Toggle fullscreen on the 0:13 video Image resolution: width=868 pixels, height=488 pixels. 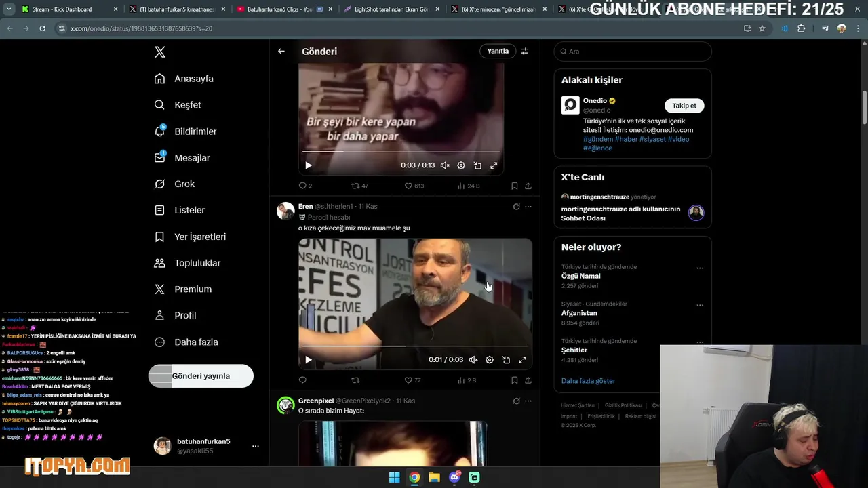[x=494, y=165]
